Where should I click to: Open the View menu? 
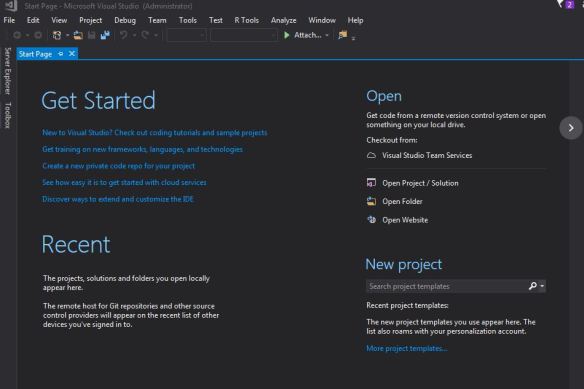[59, 20]
